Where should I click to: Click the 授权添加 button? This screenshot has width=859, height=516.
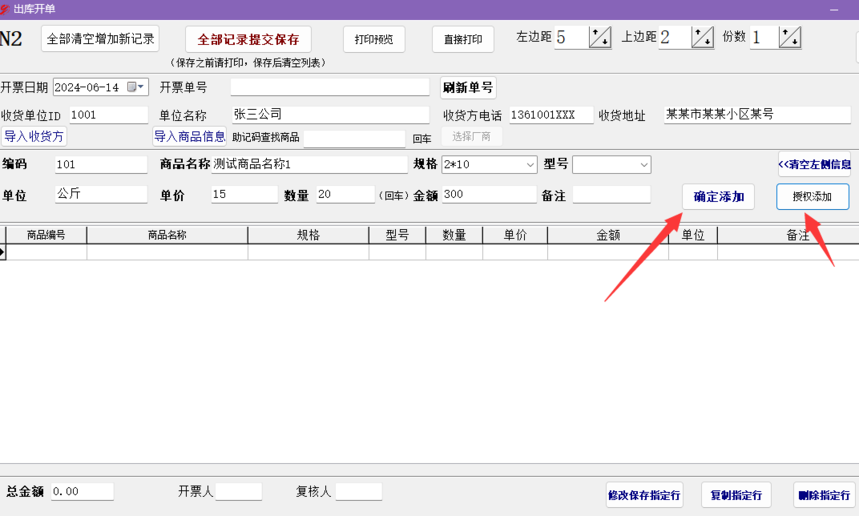(812, 197)
